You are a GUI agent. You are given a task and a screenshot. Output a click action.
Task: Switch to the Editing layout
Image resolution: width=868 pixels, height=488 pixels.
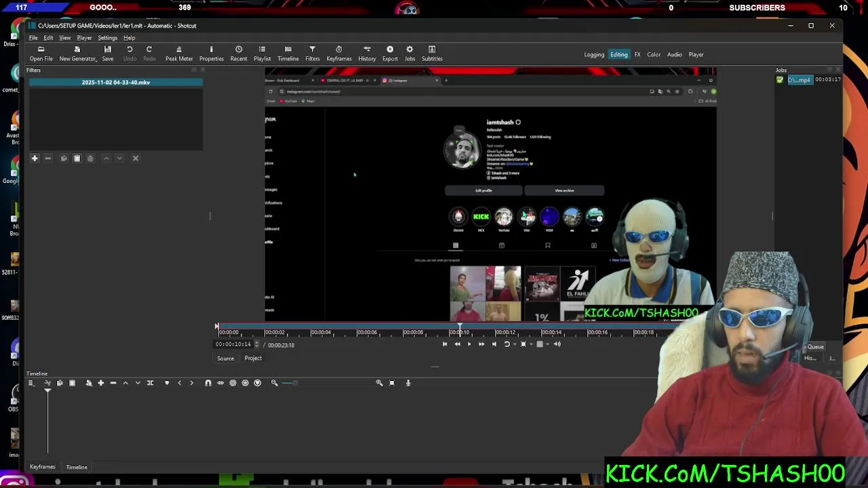pyautogui.click(x=618, y=54)
